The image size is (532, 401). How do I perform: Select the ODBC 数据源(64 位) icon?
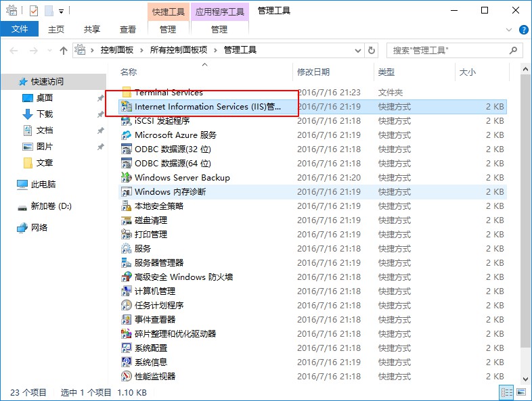tap(127, 164)
